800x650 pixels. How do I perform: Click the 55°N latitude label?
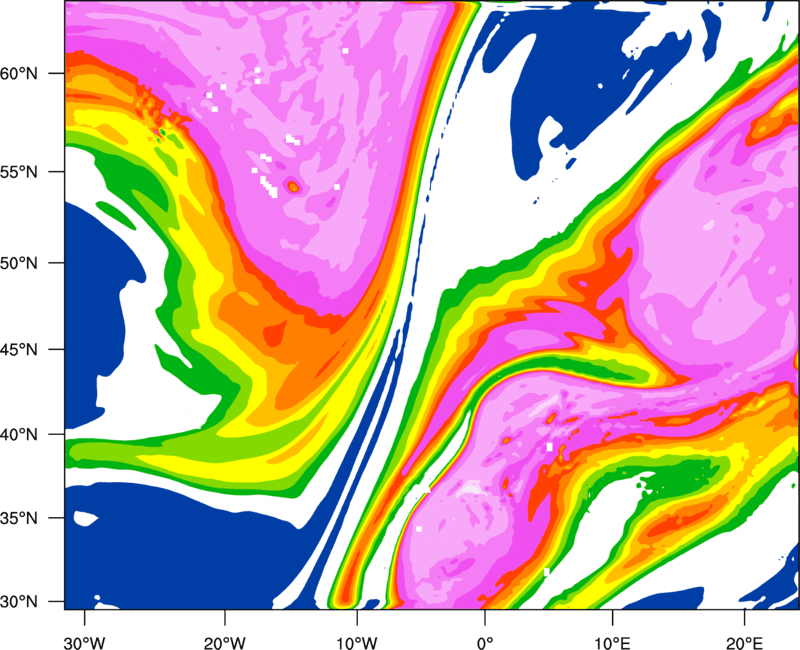click(19, 172)
